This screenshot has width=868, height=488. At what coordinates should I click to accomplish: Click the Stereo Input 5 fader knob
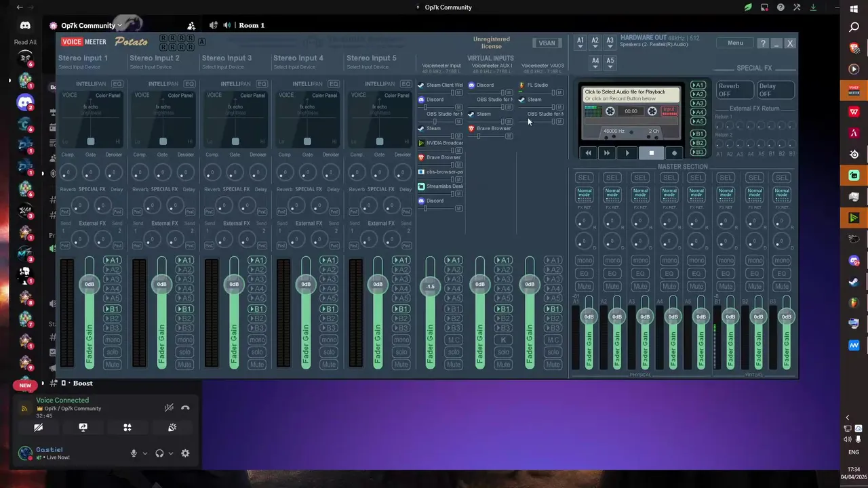[x=378, y=284]
